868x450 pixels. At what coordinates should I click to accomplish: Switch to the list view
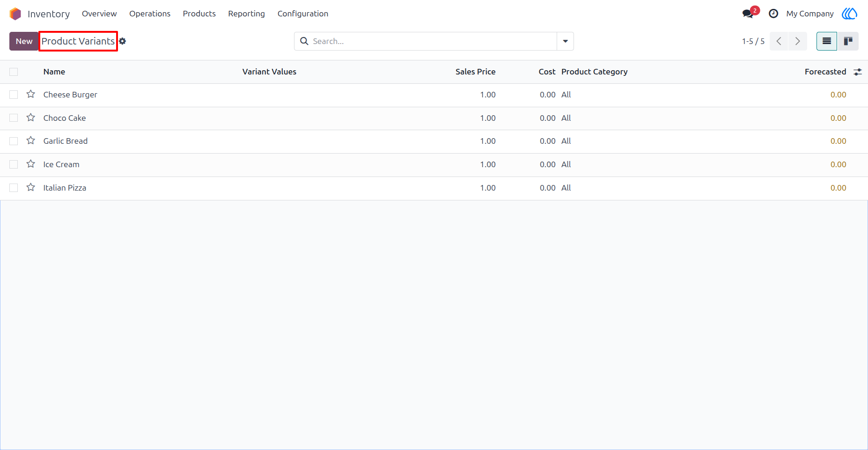click(x=827, y=41)
